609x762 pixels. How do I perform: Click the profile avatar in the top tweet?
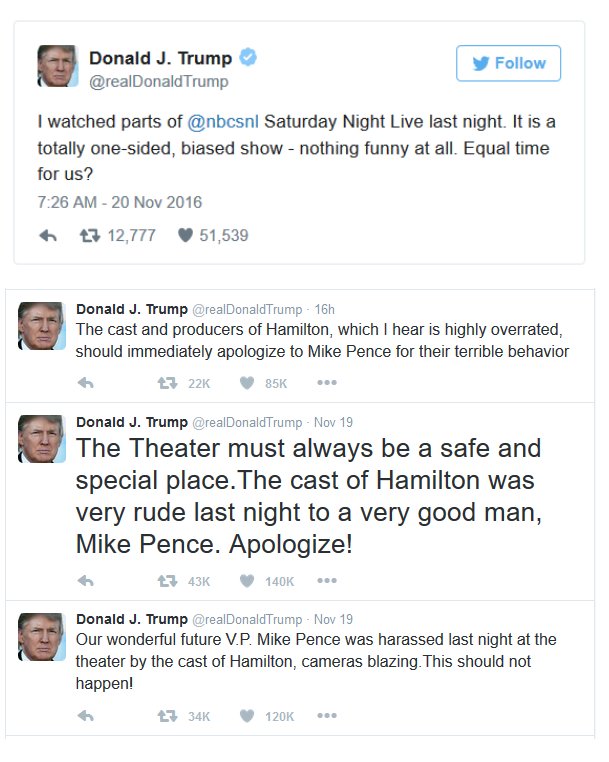click(57, 66)
